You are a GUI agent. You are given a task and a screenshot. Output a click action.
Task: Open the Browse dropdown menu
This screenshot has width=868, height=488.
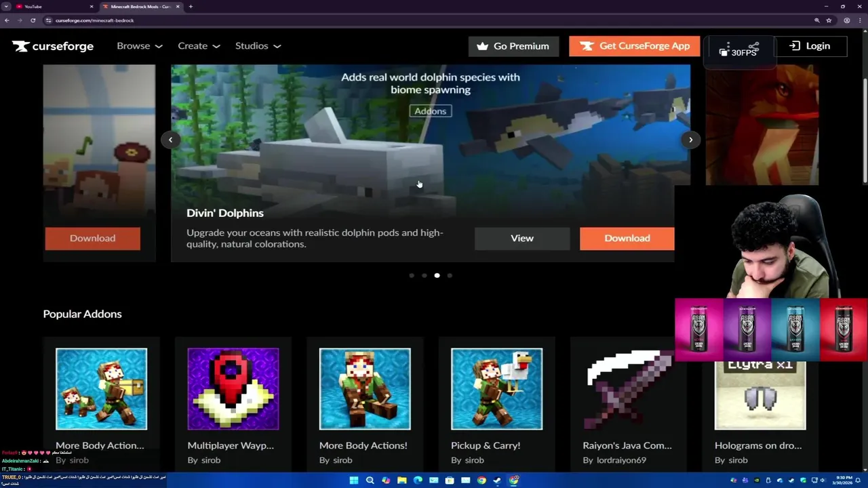point(140,46)
